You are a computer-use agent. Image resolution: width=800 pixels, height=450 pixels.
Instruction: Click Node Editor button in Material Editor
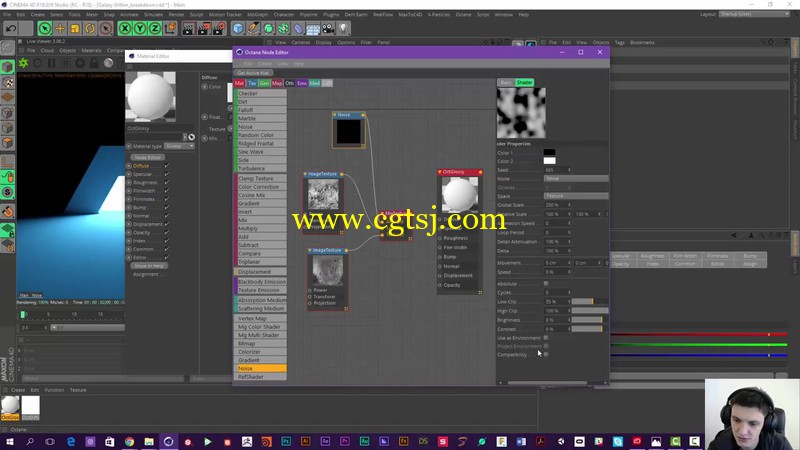pos(148,158)
